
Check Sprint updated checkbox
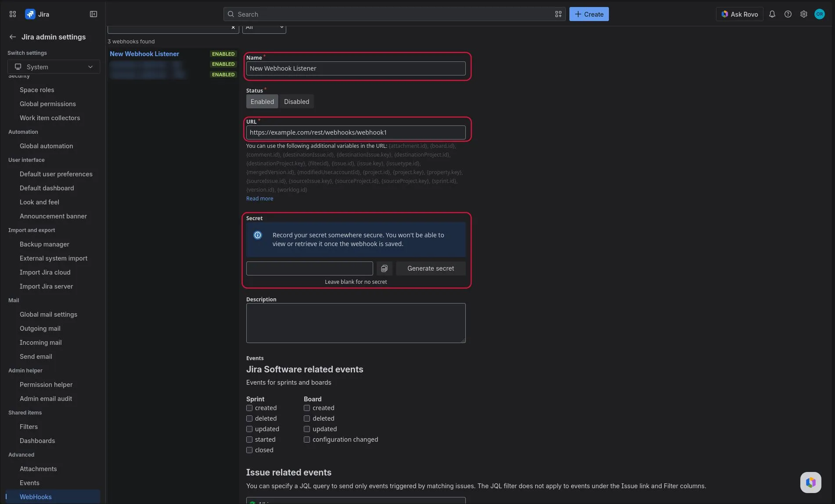click(x=249, y=429)
